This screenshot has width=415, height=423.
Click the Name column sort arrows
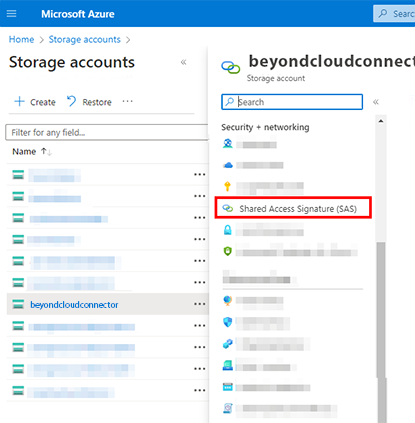pyautogui.click(x=46, y=152)
